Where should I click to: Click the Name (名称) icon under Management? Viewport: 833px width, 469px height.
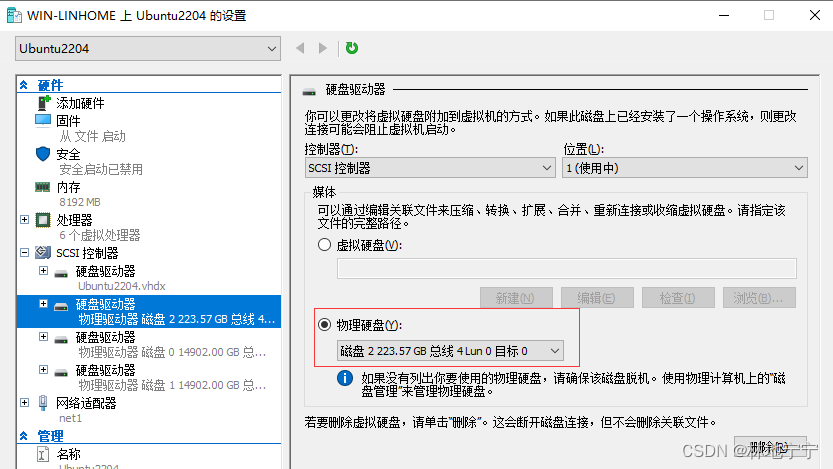43,454
